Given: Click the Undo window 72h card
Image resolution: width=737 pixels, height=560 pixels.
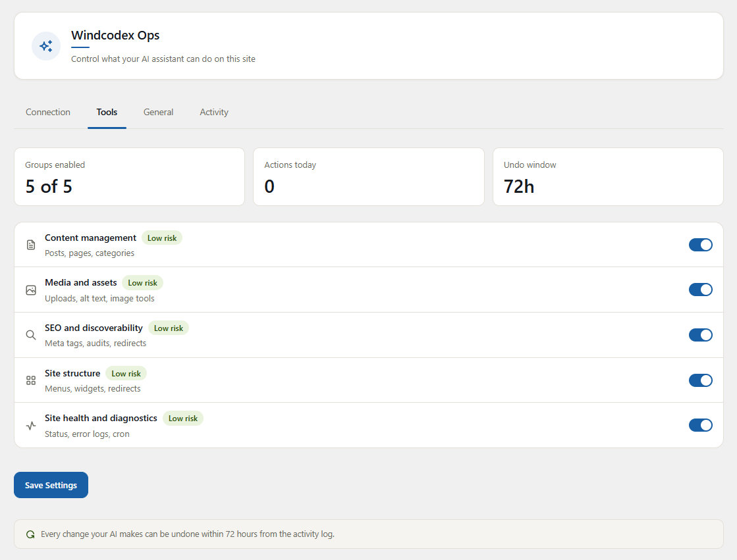Looking at the screenshot, I should pyautogui.click(x=608, y=176).
